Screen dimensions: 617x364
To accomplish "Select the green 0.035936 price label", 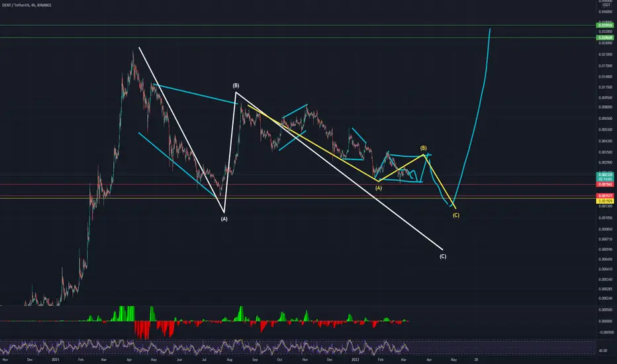I will tap(605, 25).
